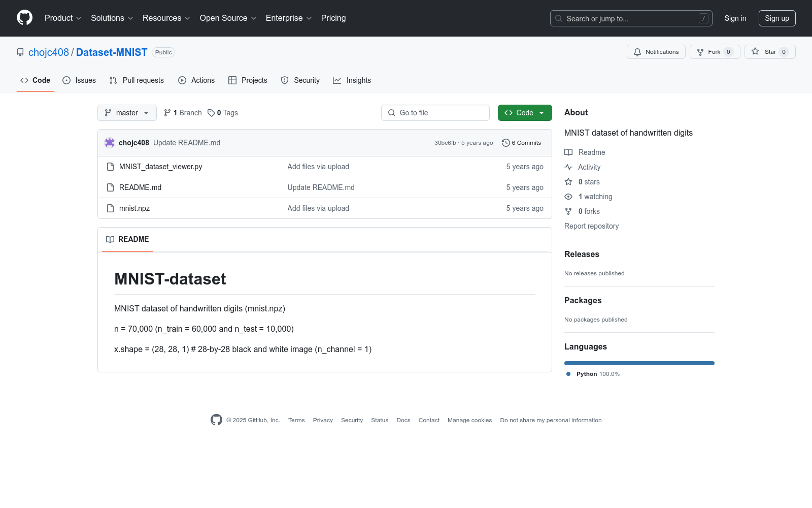The image size is (812, 508).
Task: Open the chojc408 avatar in commit row
Action: (110, 143)
